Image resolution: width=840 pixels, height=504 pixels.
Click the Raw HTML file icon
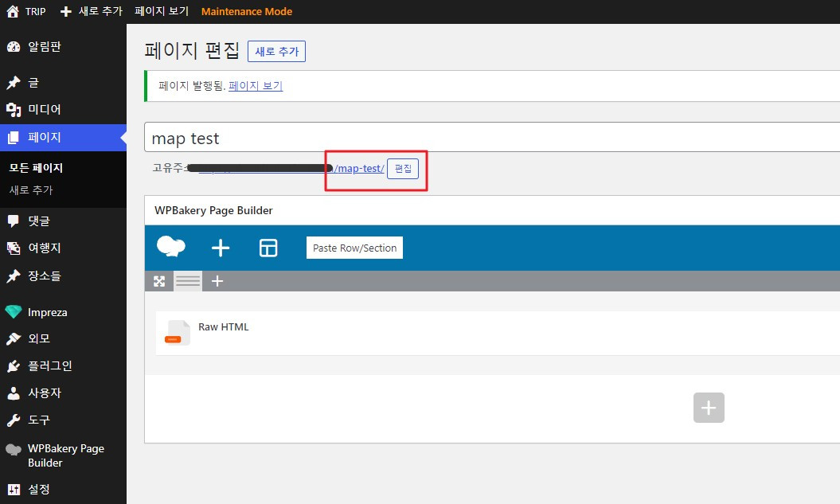[x=178, y=333]
